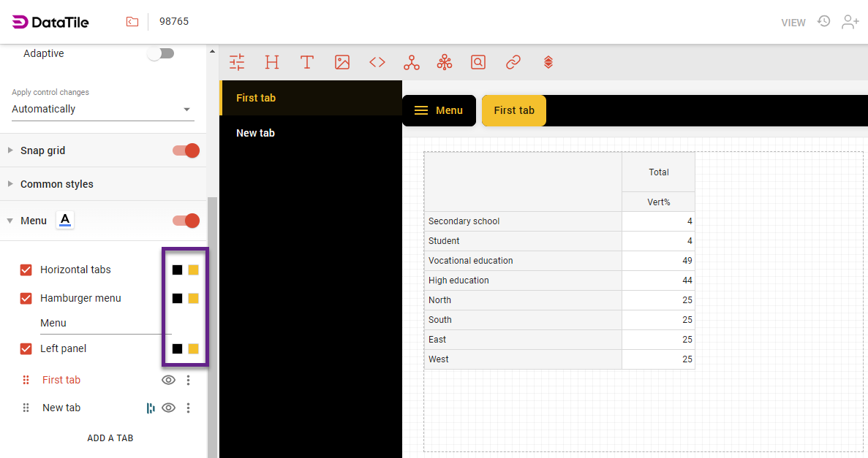Insert an image using the image icon
Image resolution: width=868 pixels, height=458 pixels.
tap(342, 62)
